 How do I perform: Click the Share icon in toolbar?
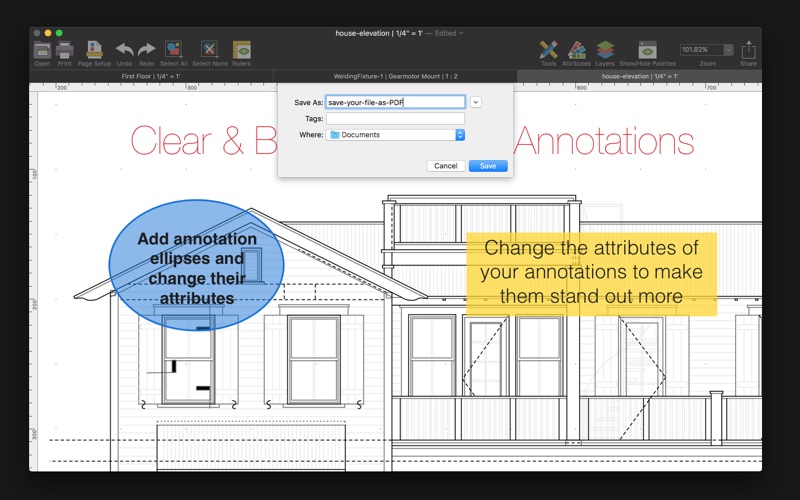748,50
